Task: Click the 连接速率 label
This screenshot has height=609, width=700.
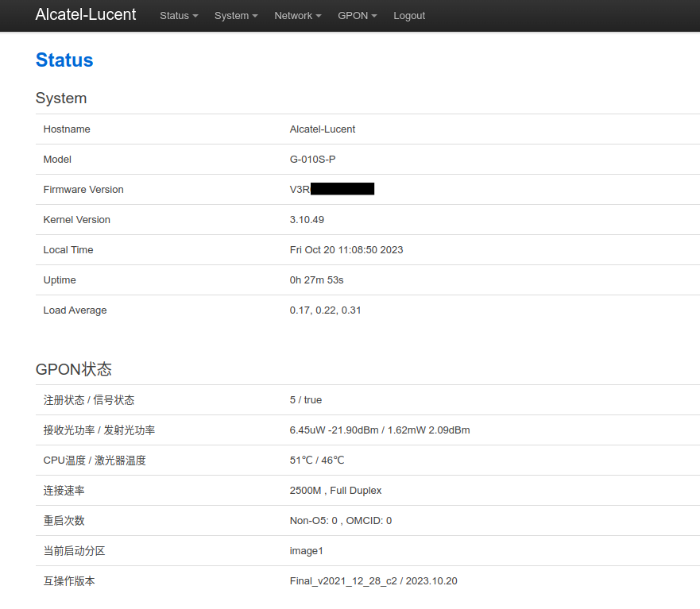Action: [x=64, y=491]
